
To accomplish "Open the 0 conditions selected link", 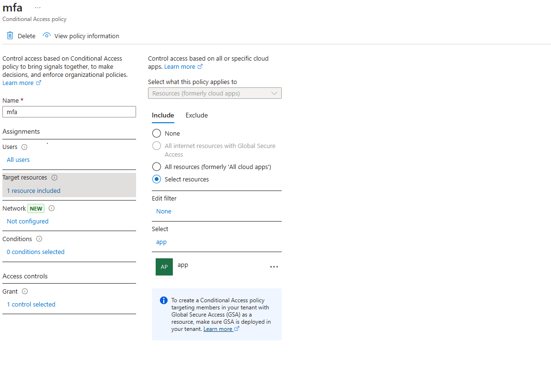I will (x=36, y=252).
